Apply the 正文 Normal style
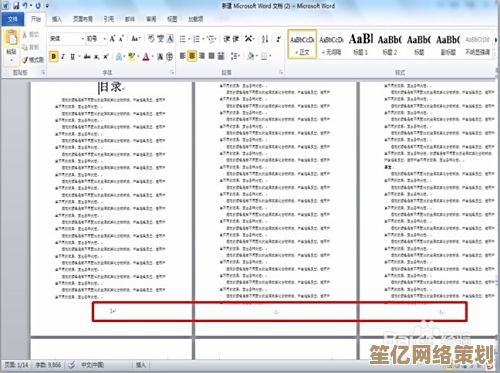The height and width of the screenshot is (373, 500). pos(302,44)
